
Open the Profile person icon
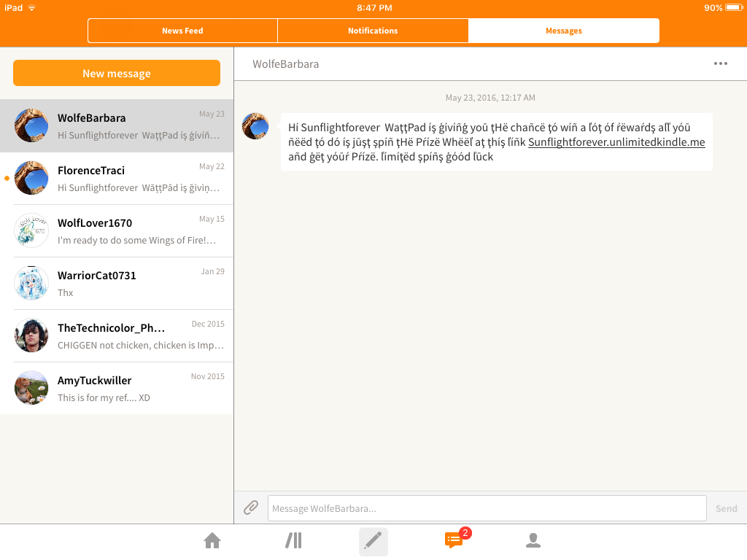point(533,540)
